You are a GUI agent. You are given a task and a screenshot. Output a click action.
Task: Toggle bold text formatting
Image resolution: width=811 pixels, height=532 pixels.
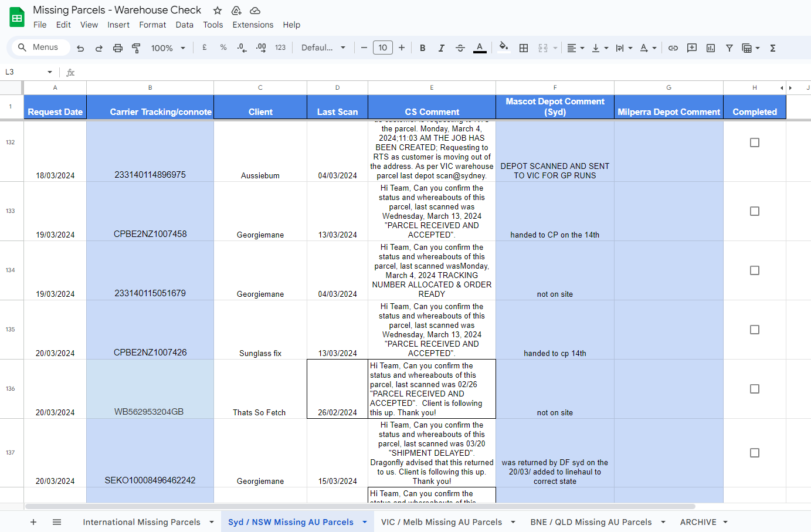(x=422, y=48)
